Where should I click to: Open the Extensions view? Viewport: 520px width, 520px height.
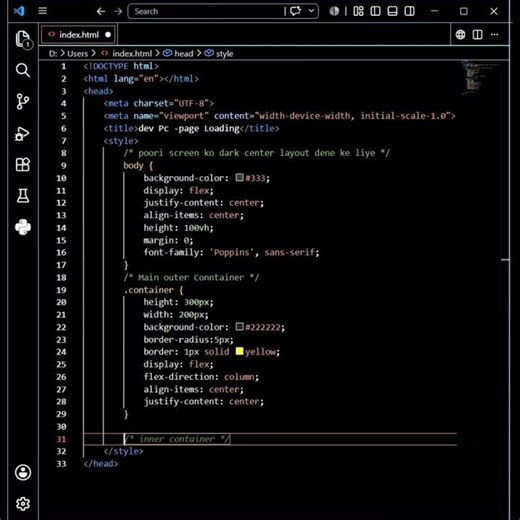click(23, 165)
